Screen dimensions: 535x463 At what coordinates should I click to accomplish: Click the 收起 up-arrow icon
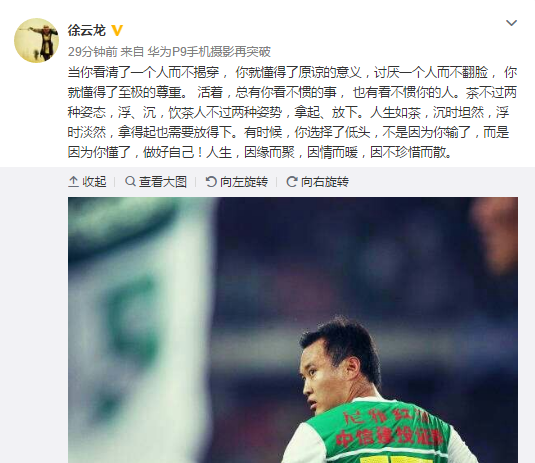point(73,182)
